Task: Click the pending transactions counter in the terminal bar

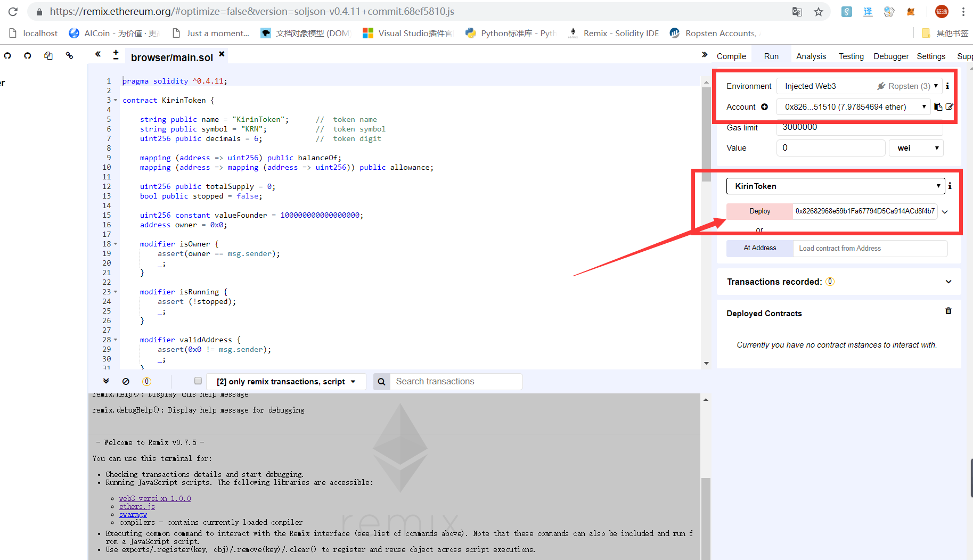Action: click(x=146, y=381)
